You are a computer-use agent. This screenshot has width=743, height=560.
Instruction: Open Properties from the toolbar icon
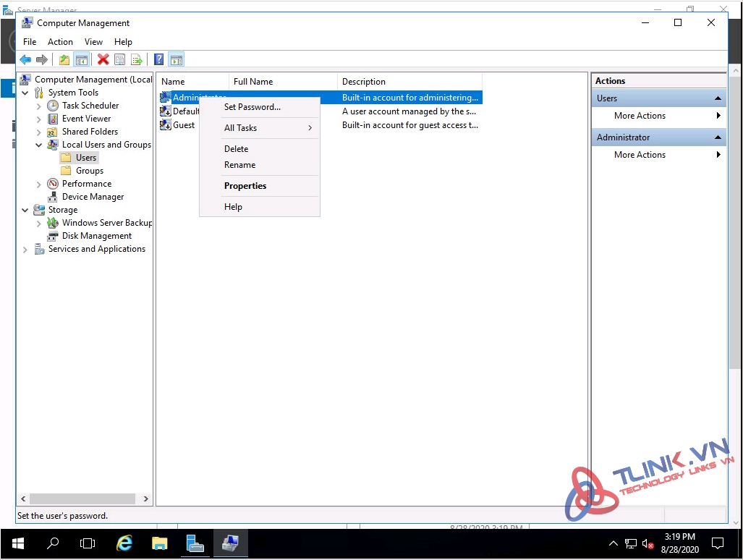click(x=120, y=60)
